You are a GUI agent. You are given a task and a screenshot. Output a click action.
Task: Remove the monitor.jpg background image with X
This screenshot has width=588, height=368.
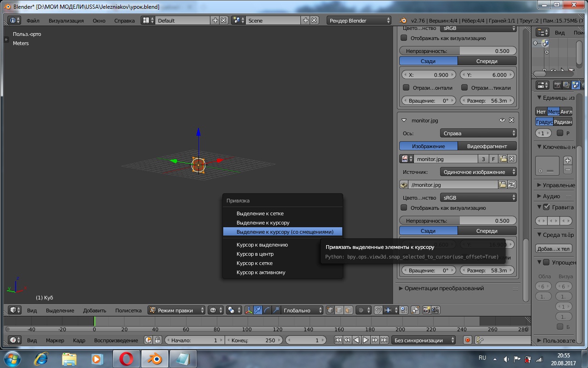pos(511,120)
